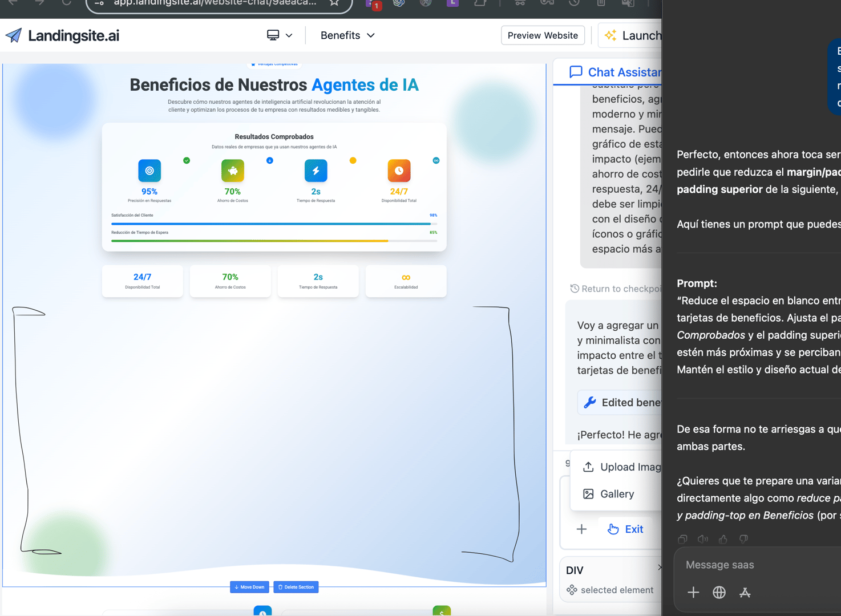Click the purple L extension icon
Viewport: 841px width, 616px height.
pos(452,3)
